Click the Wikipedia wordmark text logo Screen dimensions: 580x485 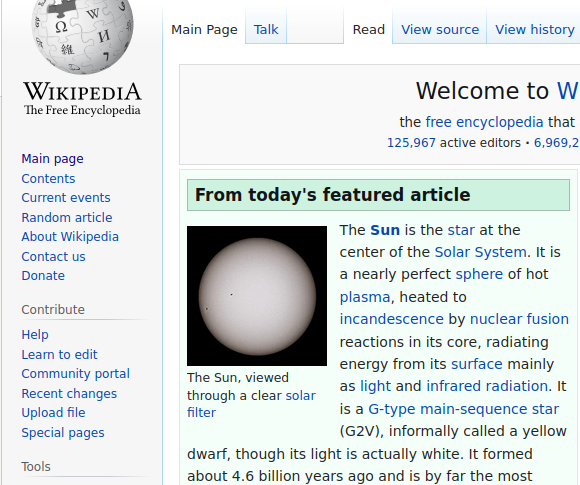82,92
